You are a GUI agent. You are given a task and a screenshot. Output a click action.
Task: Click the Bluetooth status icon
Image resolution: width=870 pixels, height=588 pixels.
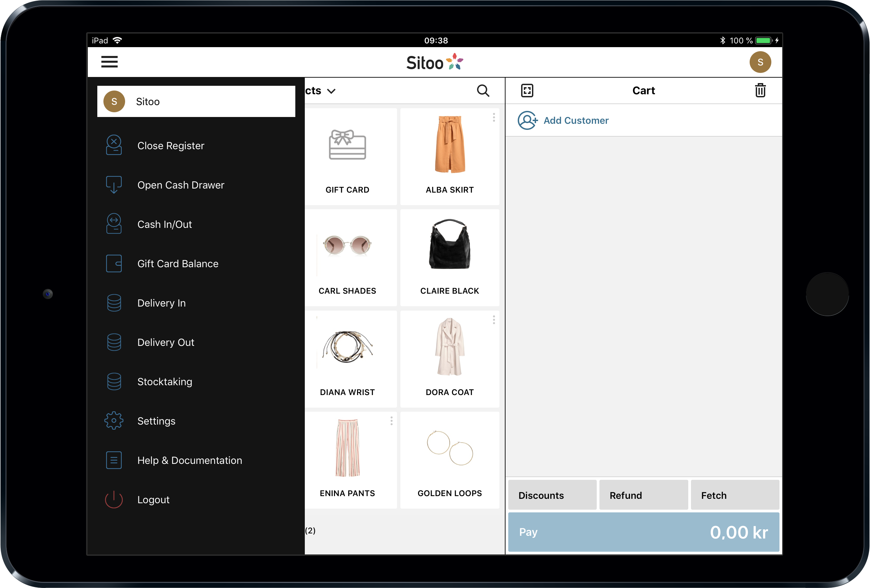[723, 40]
